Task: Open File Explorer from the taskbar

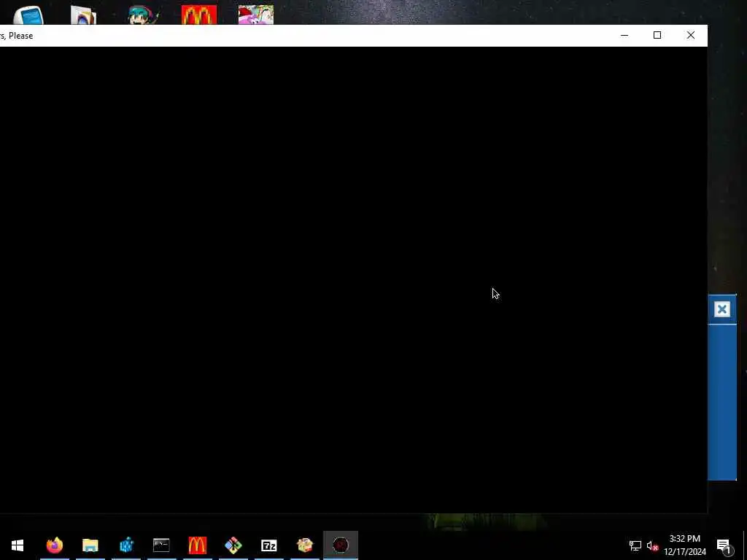Action: pyautogui.click(x=90, y=545)
